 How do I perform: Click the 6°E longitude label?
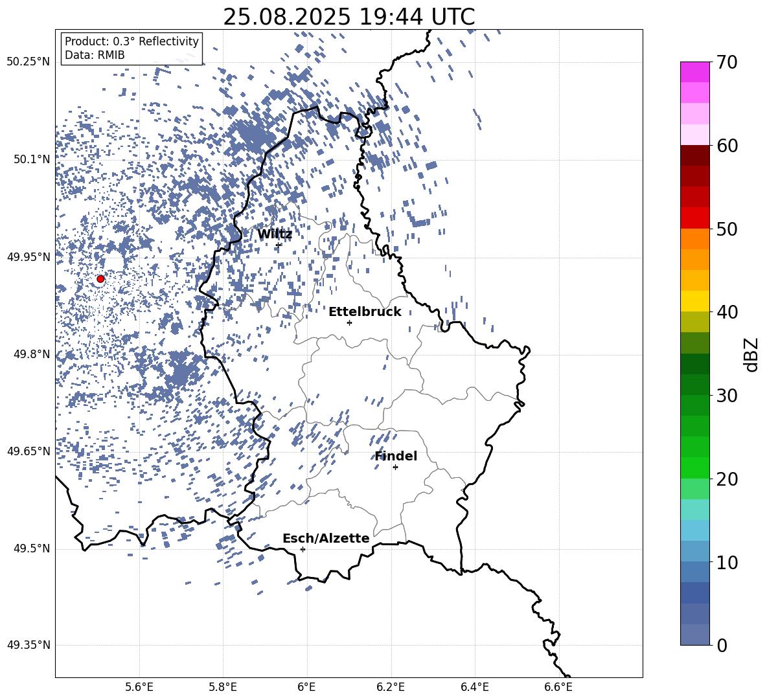(306, 687)
